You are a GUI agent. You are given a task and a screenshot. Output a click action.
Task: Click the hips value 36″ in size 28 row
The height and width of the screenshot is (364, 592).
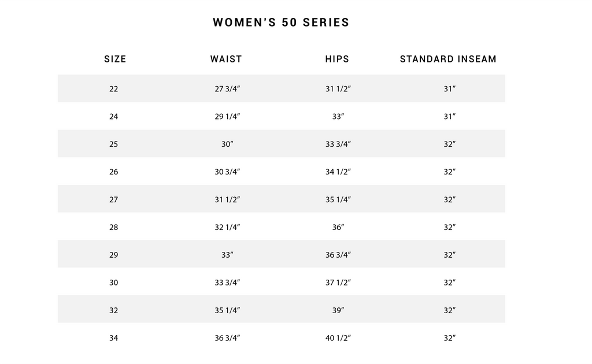(338, 227)
